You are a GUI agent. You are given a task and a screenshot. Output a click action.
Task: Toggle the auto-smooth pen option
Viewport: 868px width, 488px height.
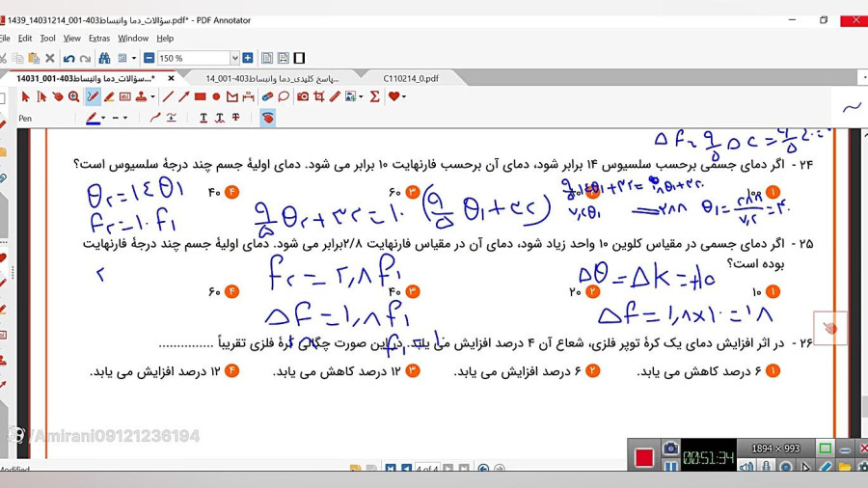[171, 118]
